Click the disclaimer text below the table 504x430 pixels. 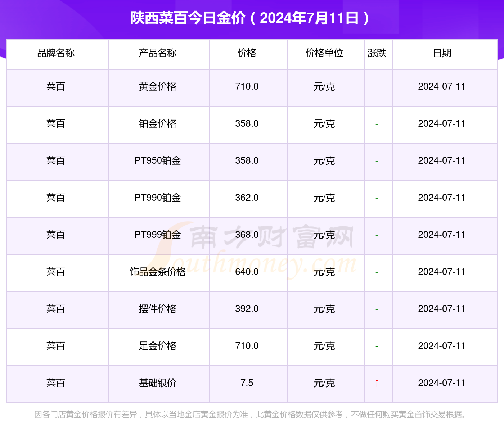251,415
